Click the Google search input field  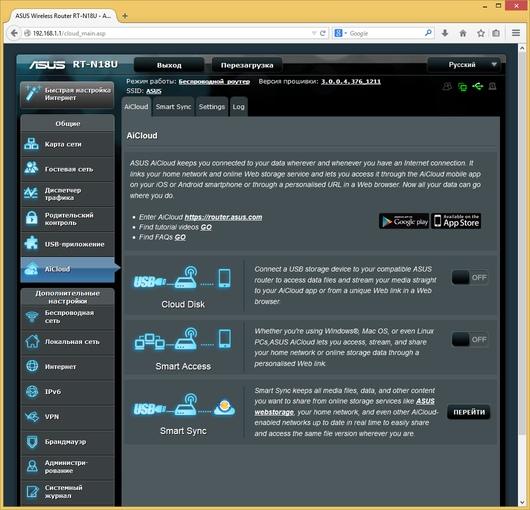click(x=386, y=33)
